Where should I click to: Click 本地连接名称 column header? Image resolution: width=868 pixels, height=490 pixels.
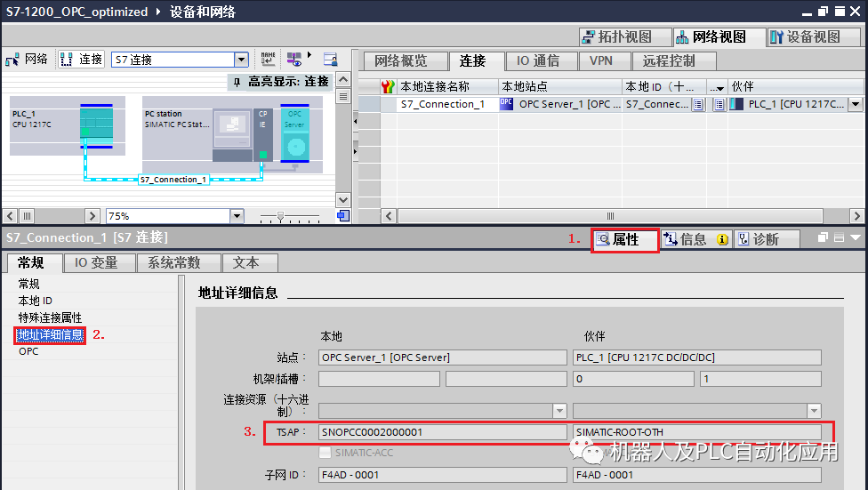(447, 87)
